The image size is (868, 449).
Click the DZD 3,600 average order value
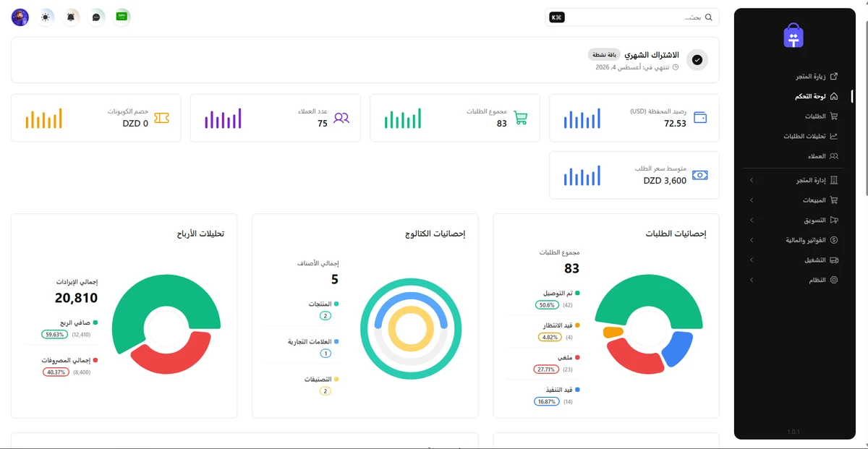(x=665, y=181)
